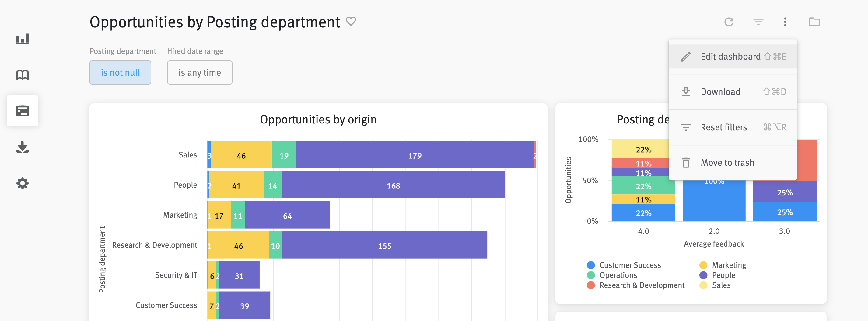This screenshot has height=321, width=868.
Task: Click the Download menu option
Action: pos(720,91)
